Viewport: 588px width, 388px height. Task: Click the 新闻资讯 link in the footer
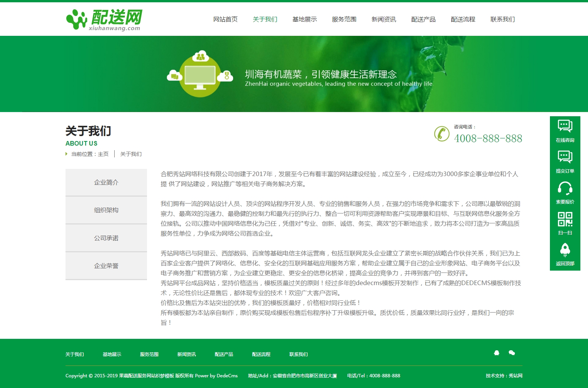pyautogui.click(x=187, y=354)
